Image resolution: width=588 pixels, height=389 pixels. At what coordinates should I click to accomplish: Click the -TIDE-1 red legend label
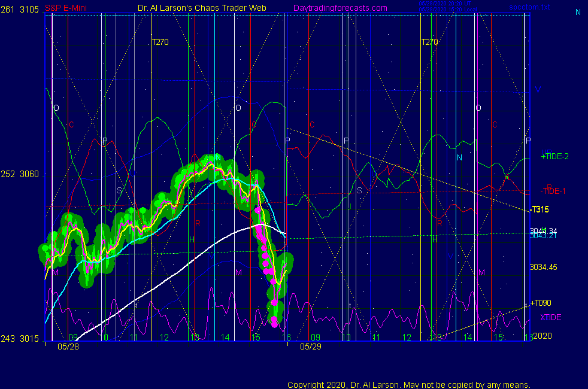[553, 190]
